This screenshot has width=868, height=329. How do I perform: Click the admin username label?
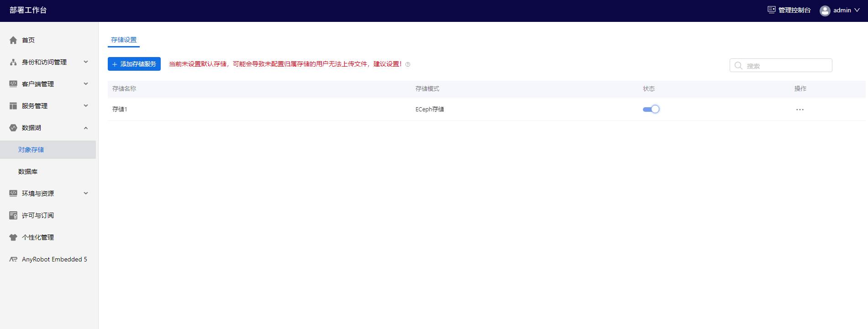pos(842,10)
